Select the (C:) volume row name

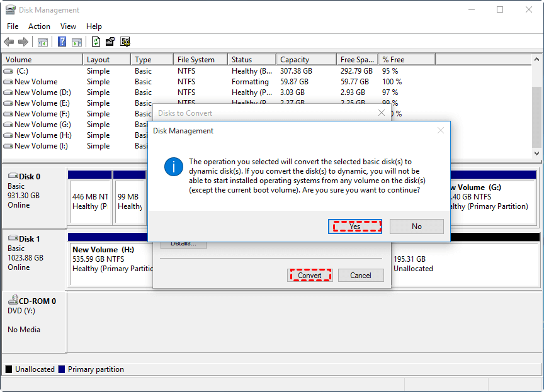pos(22,71)
